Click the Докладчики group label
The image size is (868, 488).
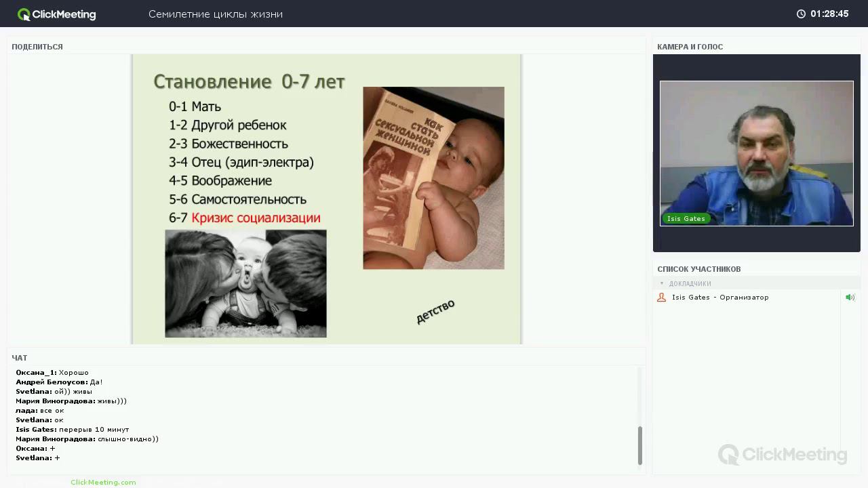click(690, 283)
